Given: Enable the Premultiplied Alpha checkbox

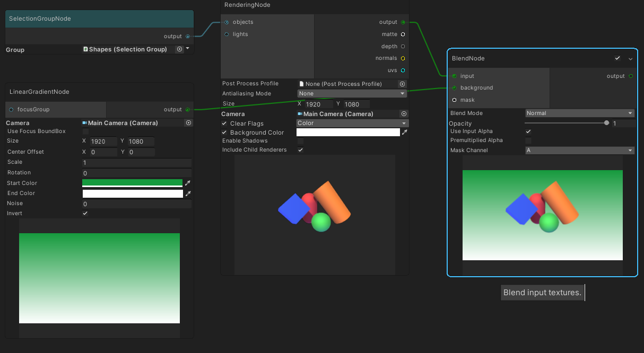Looking at the screenshot, I should tap(528, 140).
